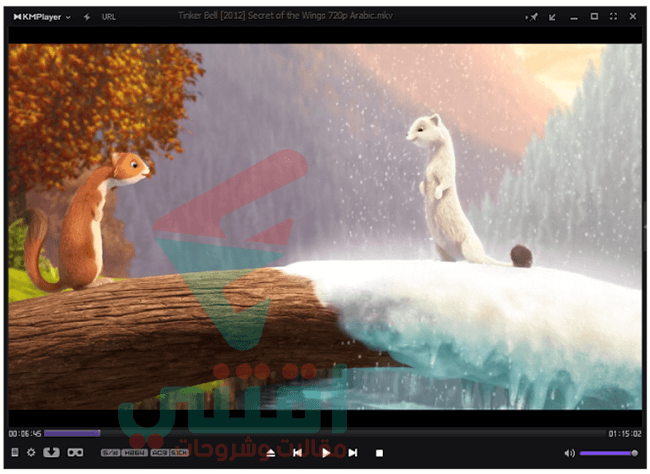Click the download arrow icon
The width and height of the screenshot is (650, 474).
[x=51, y=452]
